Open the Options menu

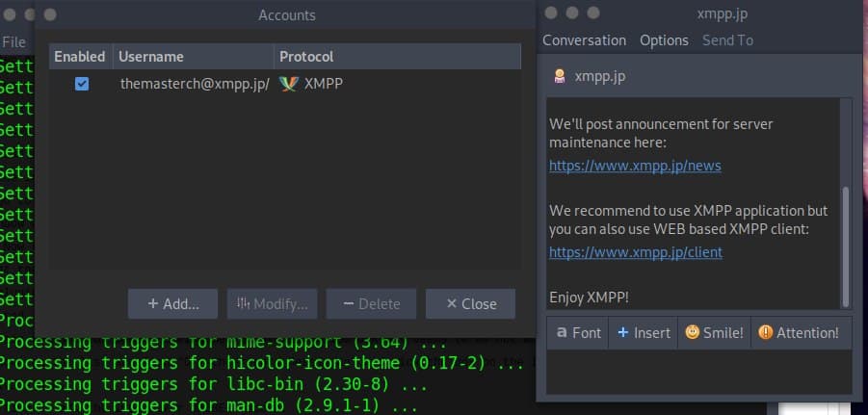664,40
